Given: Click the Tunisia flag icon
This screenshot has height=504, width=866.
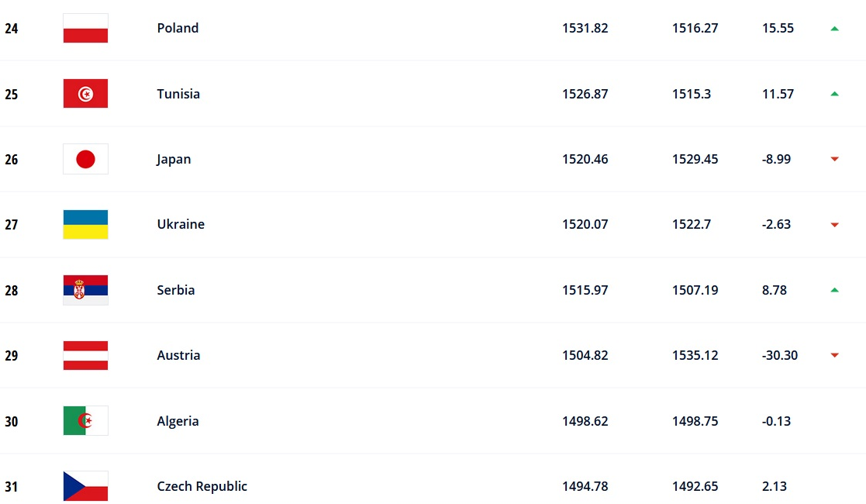Looking at the screenshot, I should pyautogui.click(x=85, y=94).
